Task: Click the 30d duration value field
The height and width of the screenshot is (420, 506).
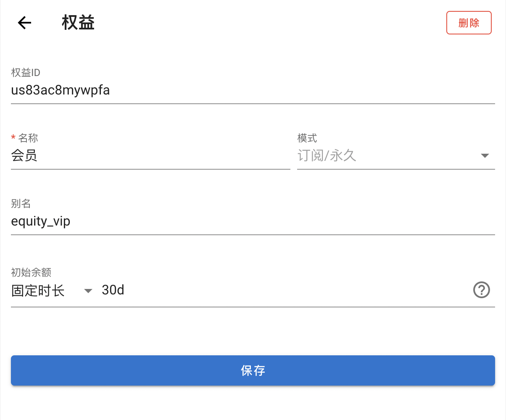Action: click(x=168, y=290)
